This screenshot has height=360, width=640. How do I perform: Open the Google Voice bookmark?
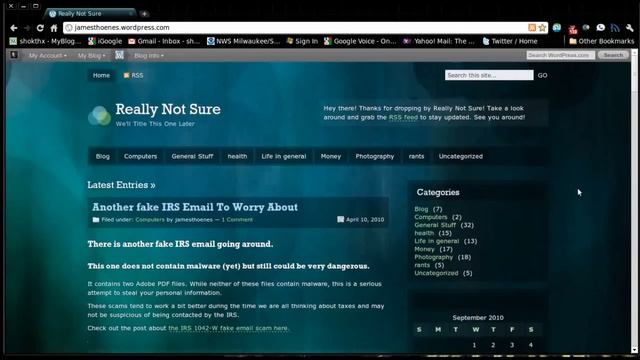(x=360, y=41)
